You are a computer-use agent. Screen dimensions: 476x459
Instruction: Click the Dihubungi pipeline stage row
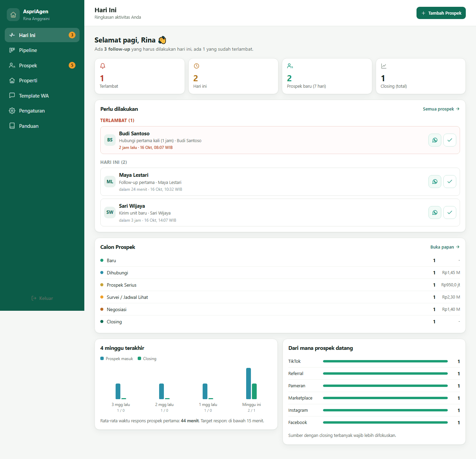pyautogui.click(x=280, y=273)
